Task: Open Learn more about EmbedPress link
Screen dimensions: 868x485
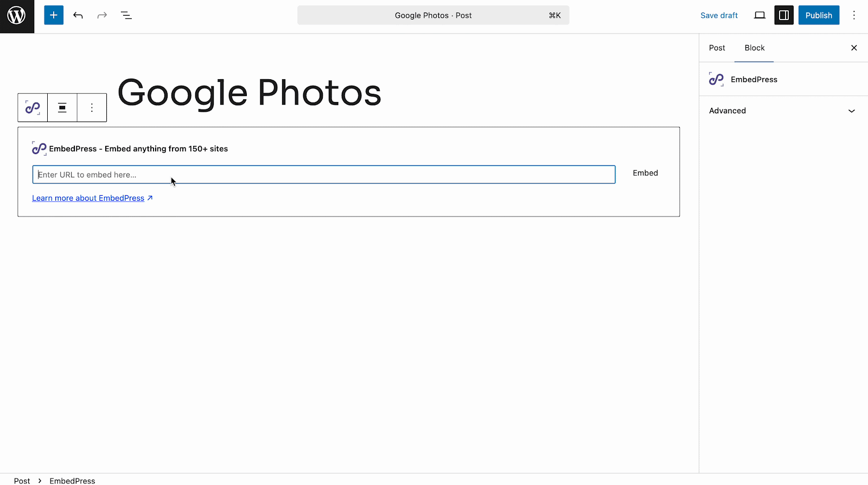Action: coord(92,198)
